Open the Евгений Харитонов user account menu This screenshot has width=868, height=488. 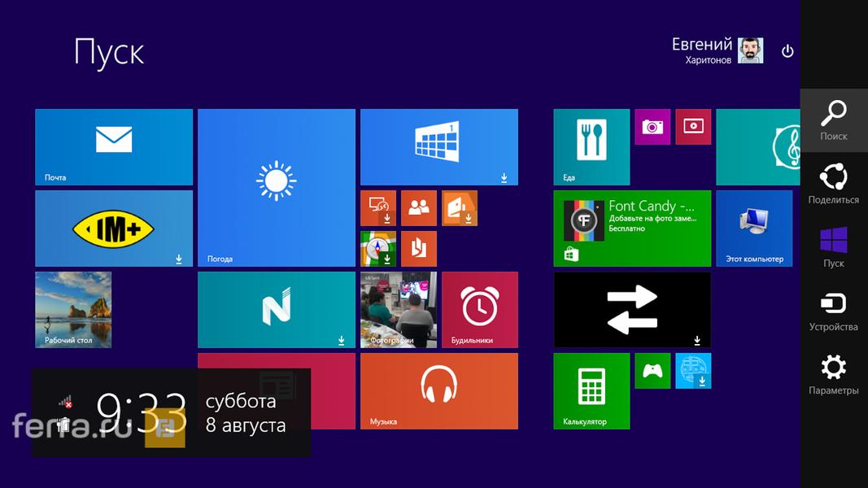pyautogui.click(x=717, y=50)
